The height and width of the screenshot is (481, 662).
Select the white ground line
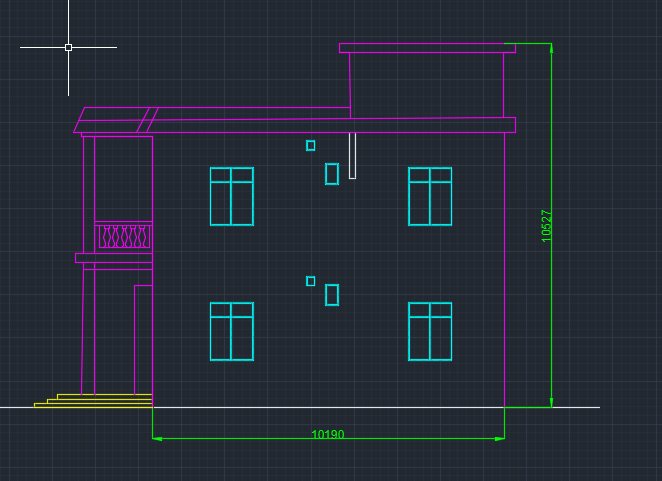(x=300, y=408)
